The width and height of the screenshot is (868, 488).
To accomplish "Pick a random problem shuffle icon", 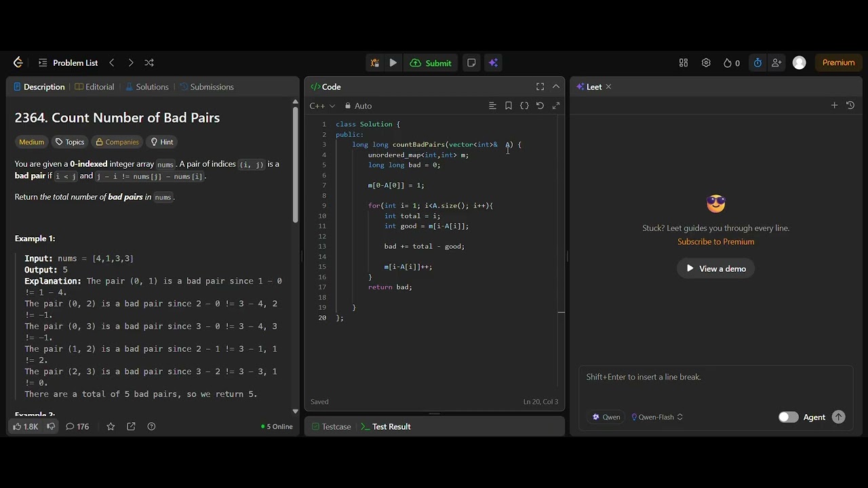I will coord(149,63).
